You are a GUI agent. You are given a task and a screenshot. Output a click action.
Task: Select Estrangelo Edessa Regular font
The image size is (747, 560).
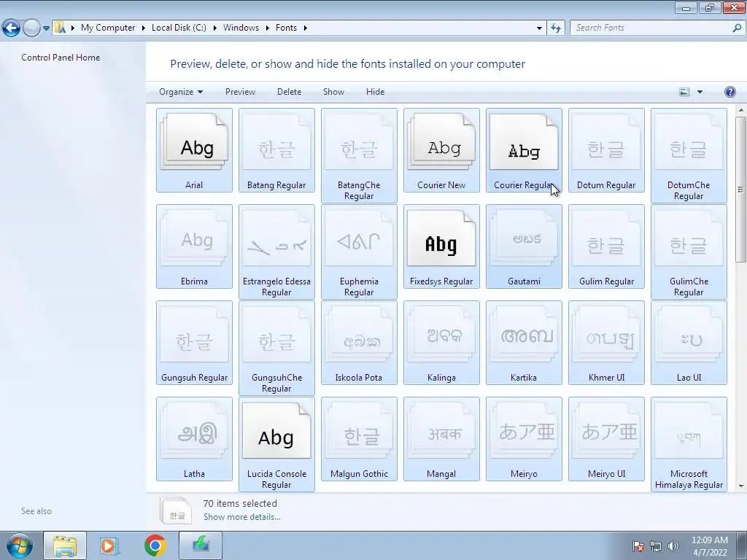pos(276,252)
